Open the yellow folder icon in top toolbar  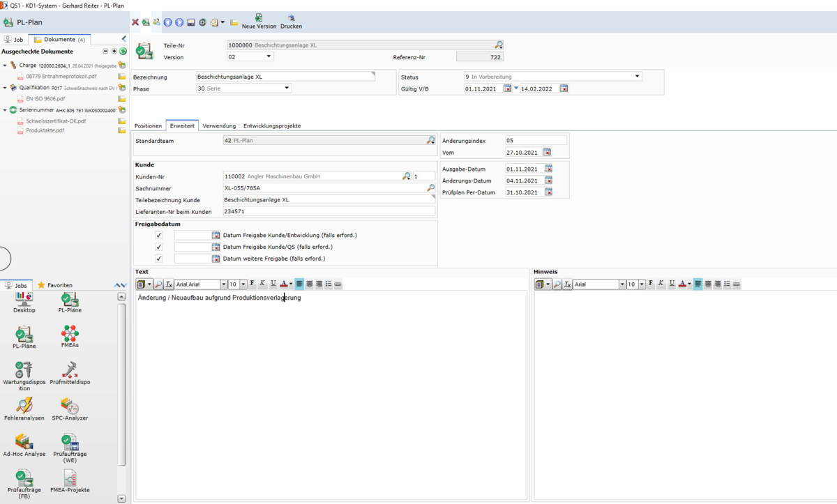coord(234,22)
